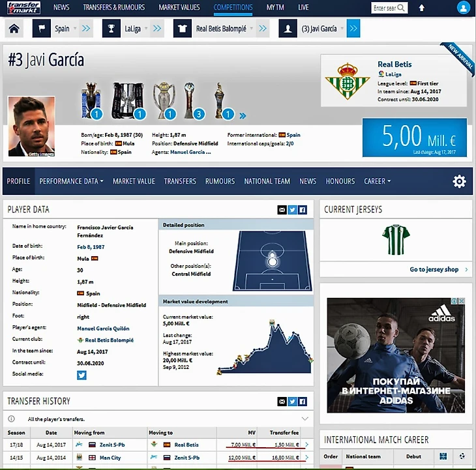Open the (3) Javi García player dropdown
Screen dimensions: 476x470
(342, 29)
